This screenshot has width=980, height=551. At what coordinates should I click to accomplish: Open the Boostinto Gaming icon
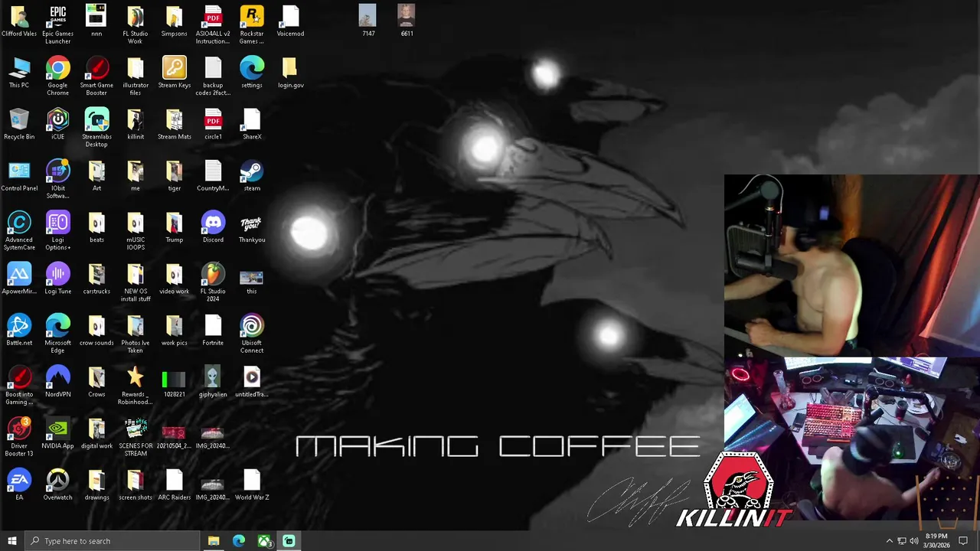click(19, 377)
